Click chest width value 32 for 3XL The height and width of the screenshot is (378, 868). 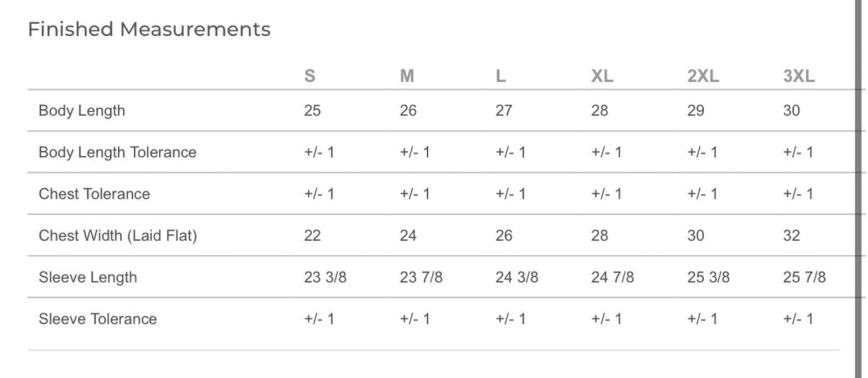click(x=791, y=236)
